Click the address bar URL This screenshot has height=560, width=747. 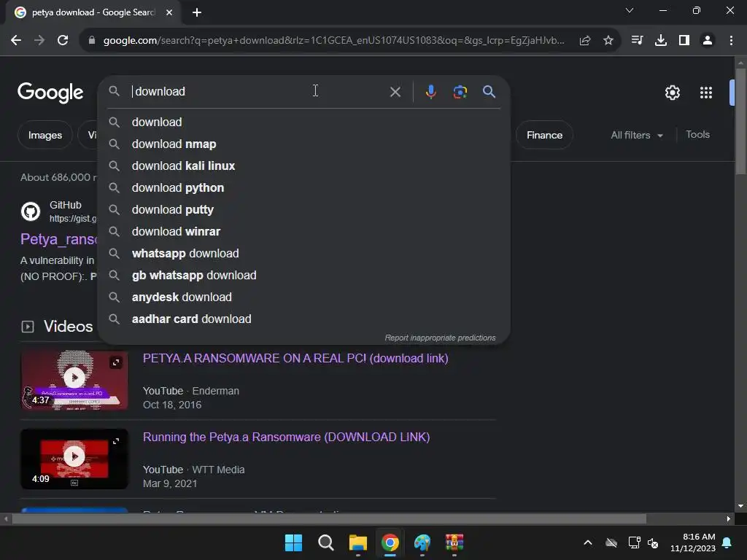(333, 41)
